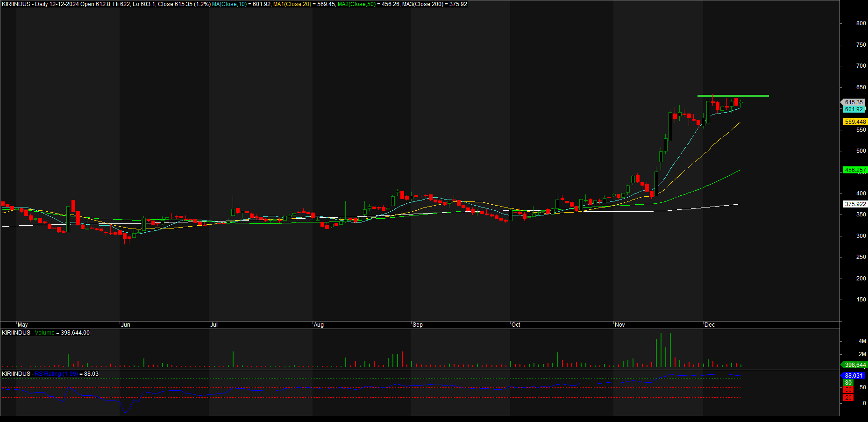Click the Aug label on the time axis
Viewport: 868px width, 422px height.
click(319, 325)
